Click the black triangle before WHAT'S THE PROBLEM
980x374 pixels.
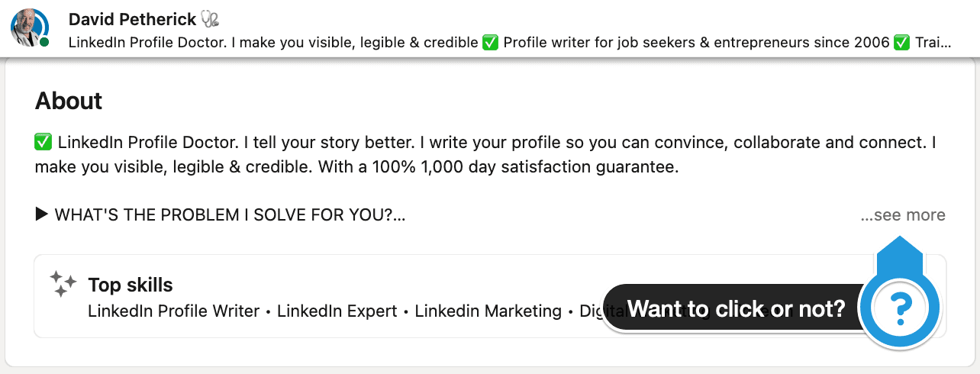(x=42, y=214)
